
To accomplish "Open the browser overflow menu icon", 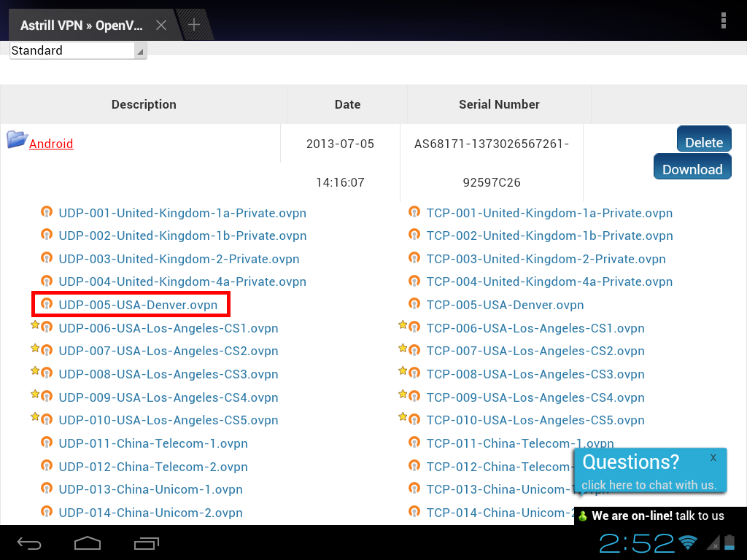I will click(723, 20).
